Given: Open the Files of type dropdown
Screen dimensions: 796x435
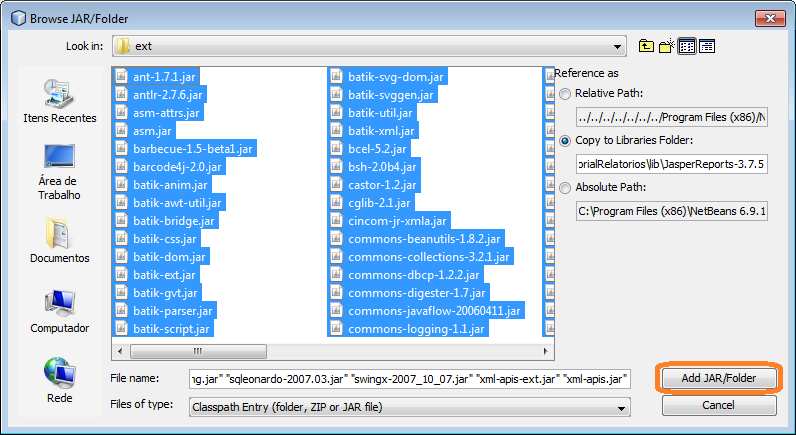Looking at the screenshot, I should pos(622,407).
